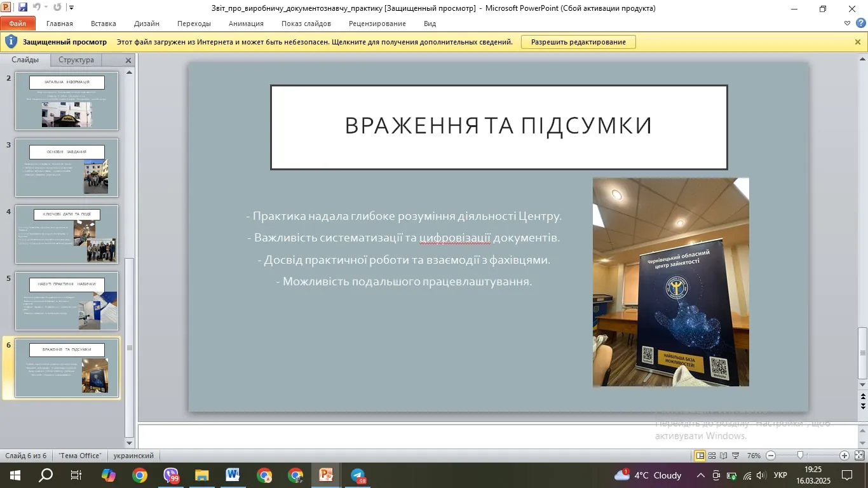Select slide 3 thumbnail Основні завдання
The width and height of the screenshot is (868, 488).
tap(67, 168)
